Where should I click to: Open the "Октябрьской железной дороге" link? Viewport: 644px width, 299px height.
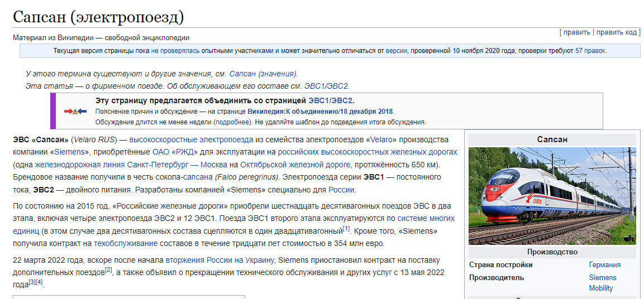click(295, 165)
